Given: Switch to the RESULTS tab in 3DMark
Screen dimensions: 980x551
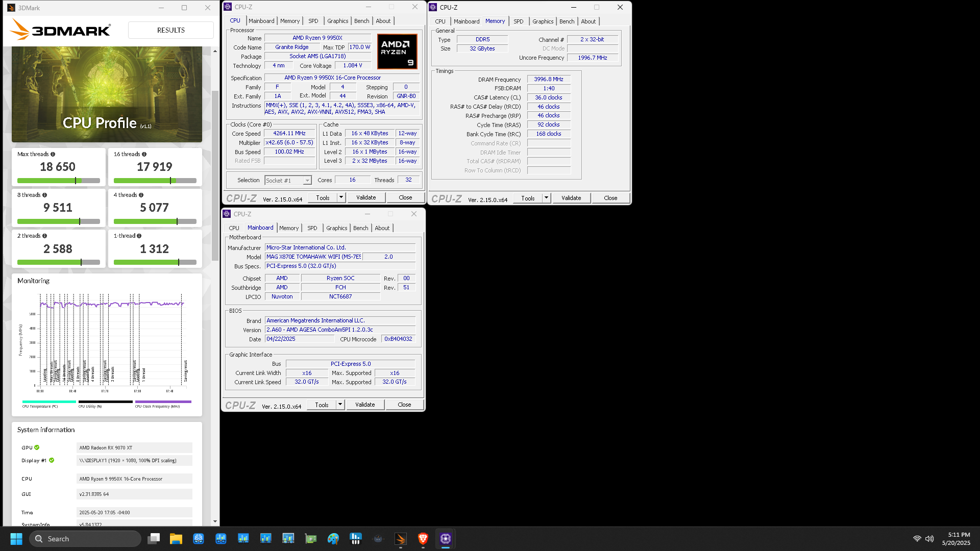Looking at the screenshot, I should [171, 30].
